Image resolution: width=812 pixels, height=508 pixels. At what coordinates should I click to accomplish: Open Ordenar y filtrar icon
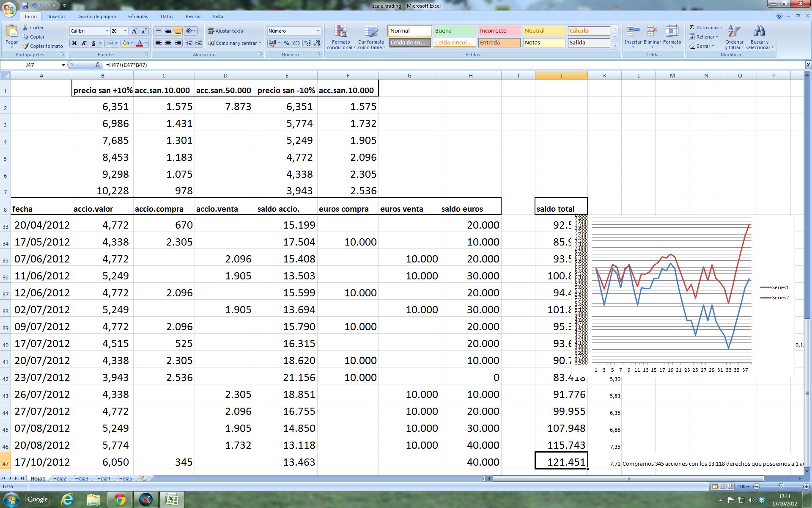[x=734, y=31]
